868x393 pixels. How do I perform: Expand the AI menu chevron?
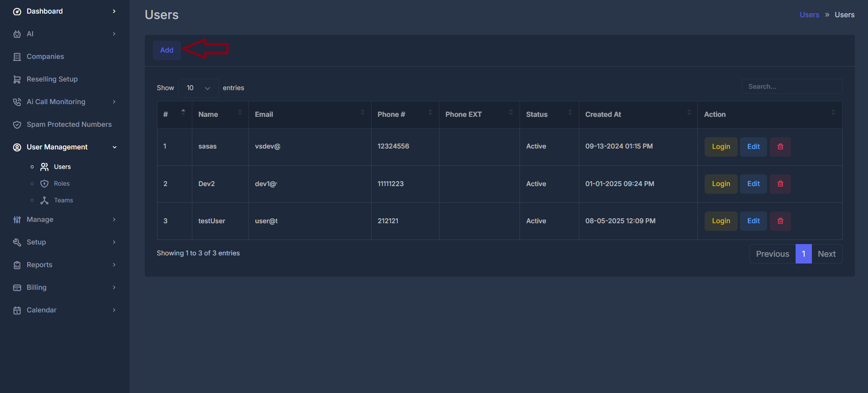coord(114,34)
